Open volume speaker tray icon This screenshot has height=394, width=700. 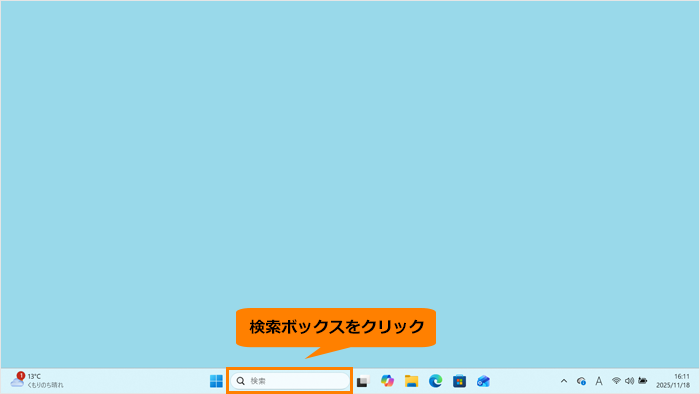pos(629,381)
